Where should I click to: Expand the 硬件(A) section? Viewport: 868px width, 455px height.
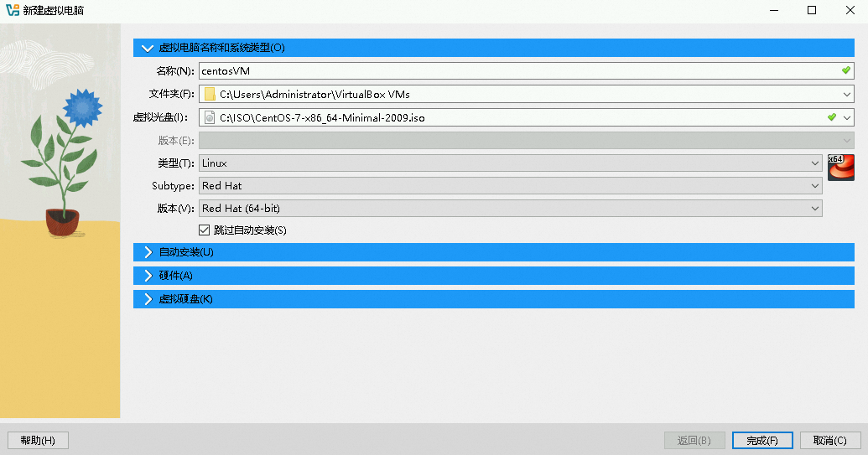[x=494, y=276]
